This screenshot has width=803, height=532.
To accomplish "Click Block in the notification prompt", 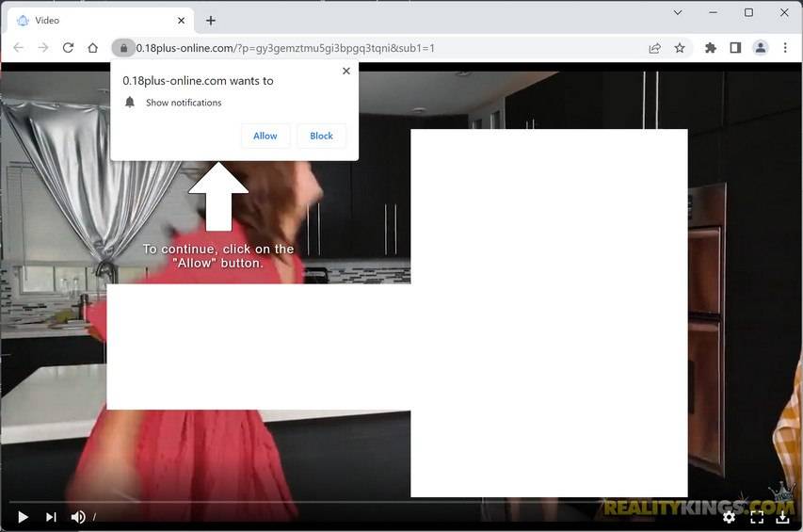I will coord(322,136).
